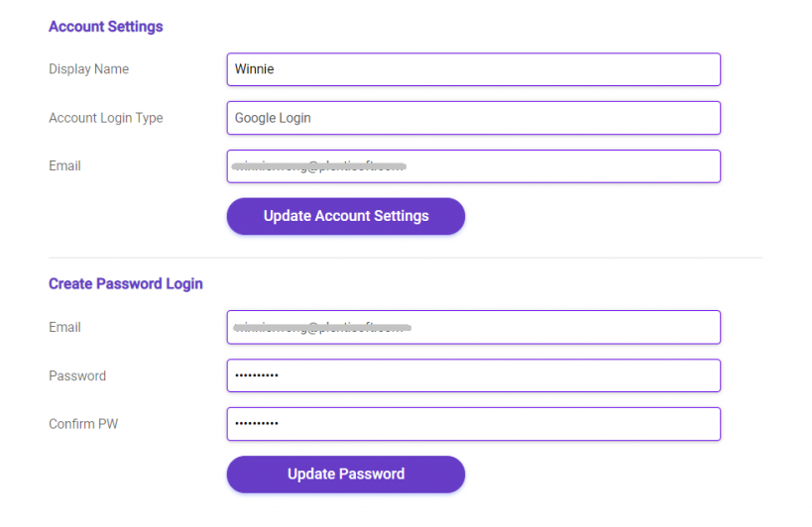Click the Email field under Account Settings
Screen dimensions: 812x527
473,166
